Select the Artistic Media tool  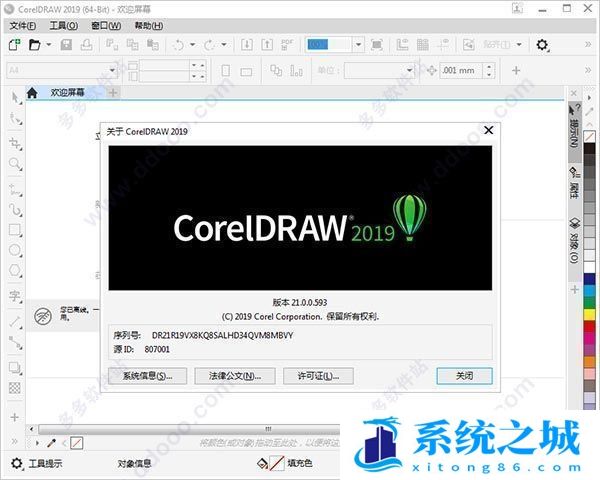coord(15,210)
